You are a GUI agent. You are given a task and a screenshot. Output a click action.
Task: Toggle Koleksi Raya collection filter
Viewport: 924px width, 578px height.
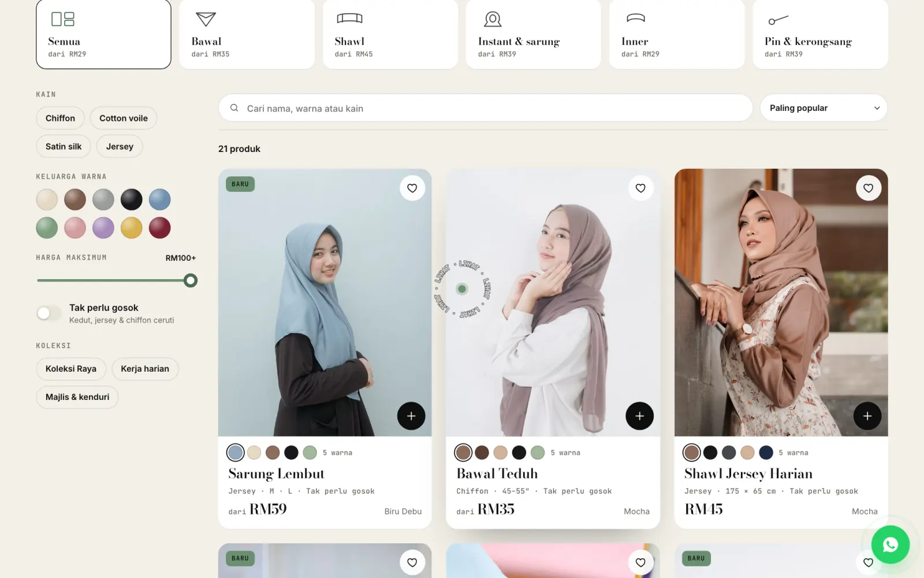click(71, 369)
